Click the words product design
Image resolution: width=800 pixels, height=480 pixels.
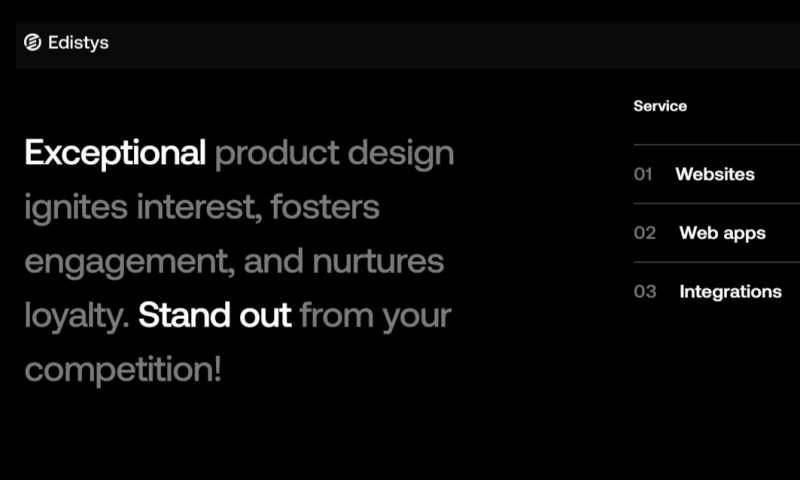coord(334,154)
